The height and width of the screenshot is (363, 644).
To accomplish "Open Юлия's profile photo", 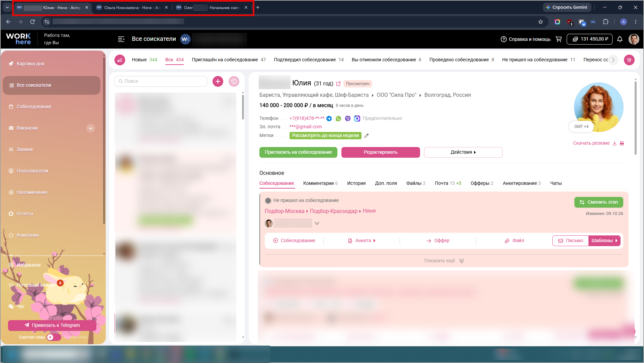I will (598, 107).
